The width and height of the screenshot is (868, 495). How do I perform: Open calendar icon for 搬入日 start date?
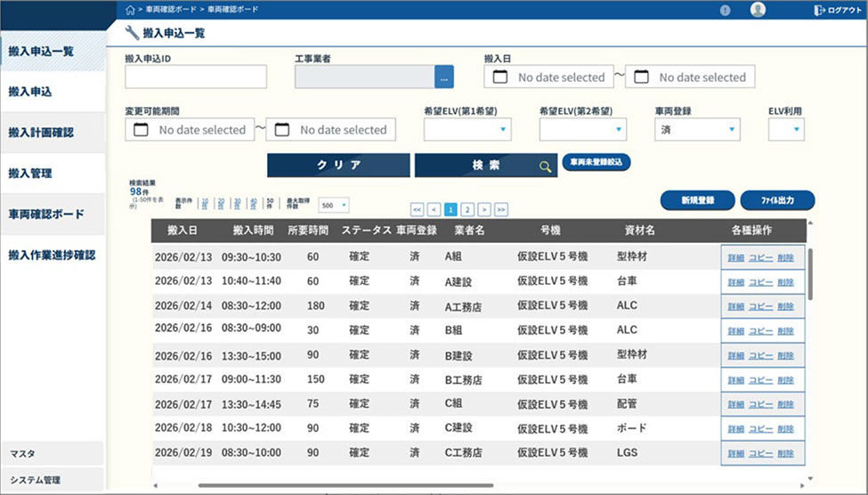coord(499,77)
